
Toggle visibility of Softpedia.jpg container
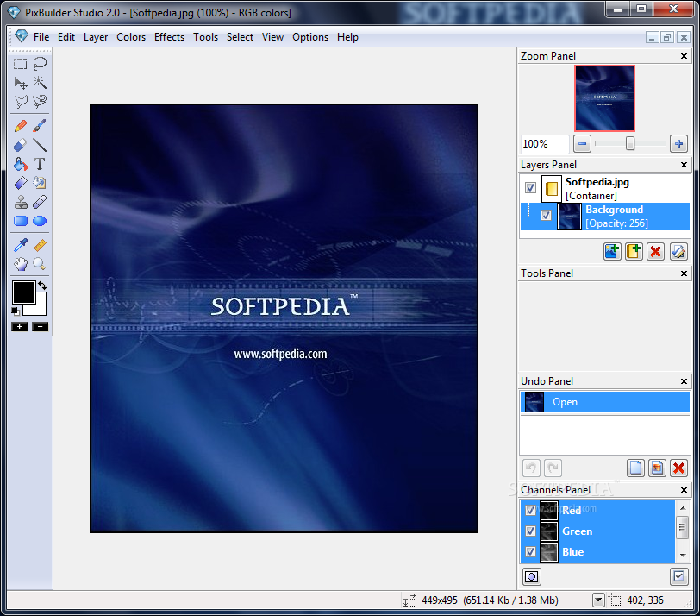[x=530, y=187]
